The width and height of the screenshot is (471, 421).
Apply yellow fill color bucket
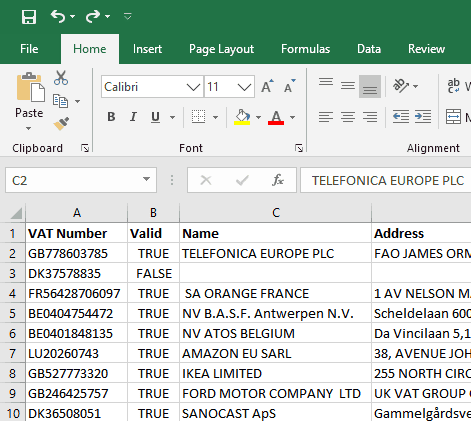(x=242, y=117)
